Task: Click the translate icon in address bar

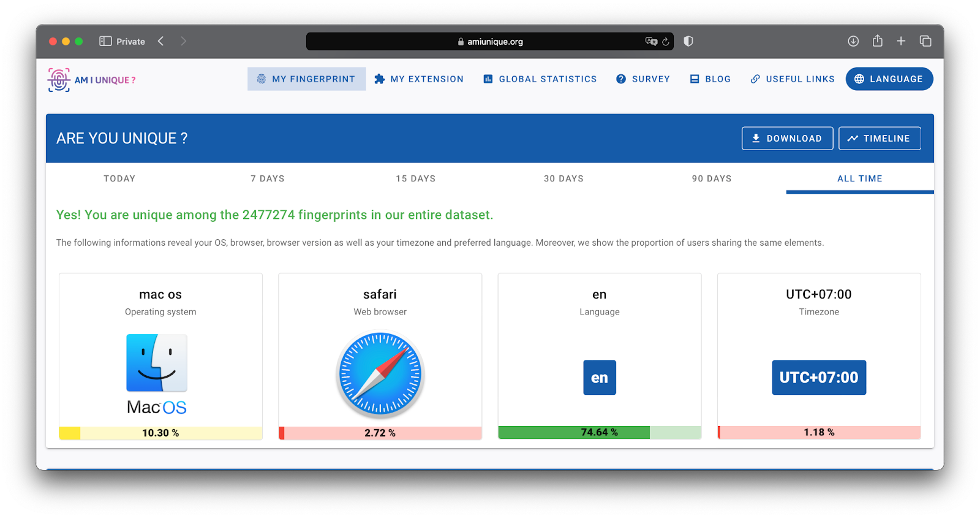Action: pos(650,41)
